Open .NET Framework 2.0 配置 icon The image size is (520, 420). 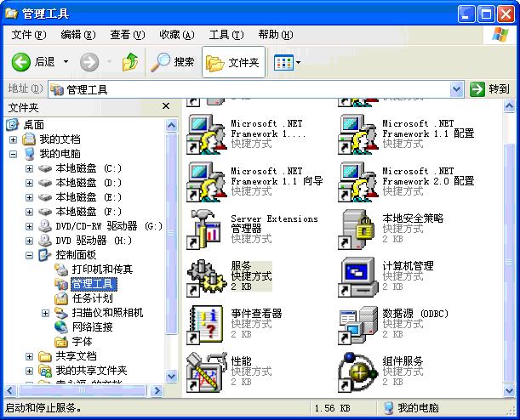coord(358,182)
